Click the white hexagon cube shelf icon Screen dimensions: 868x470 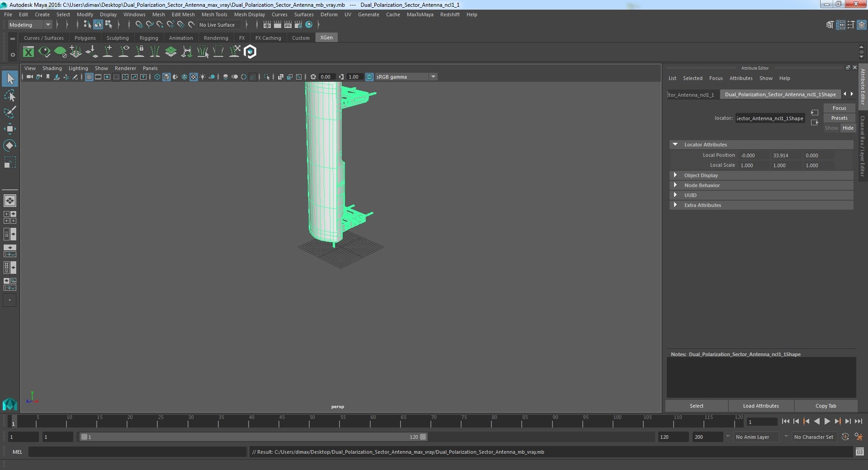pyautogui.click(x=250, y=52)
